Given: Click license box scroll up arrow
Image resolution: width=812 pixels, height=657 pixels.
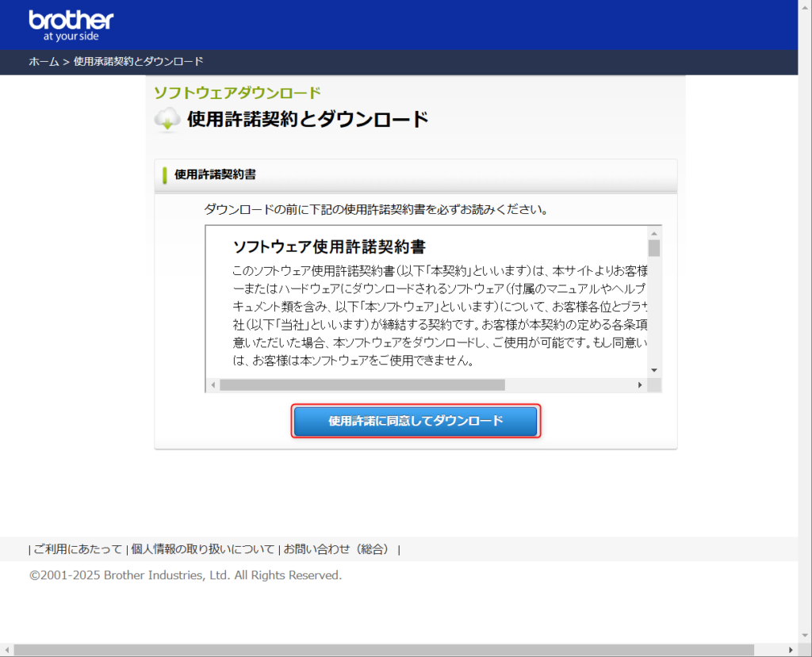Looking at the screenshot, I should (x=654, y=234).
